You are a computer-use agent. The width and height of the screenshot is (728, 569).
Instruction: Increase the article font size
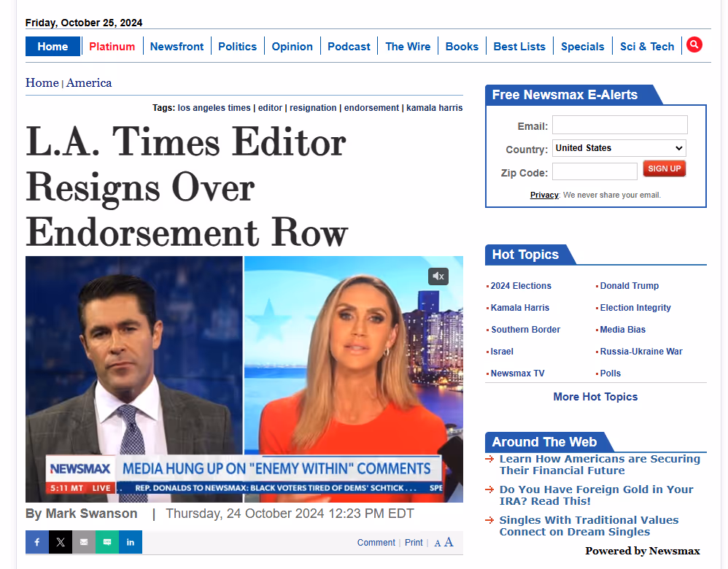(449, 541)
